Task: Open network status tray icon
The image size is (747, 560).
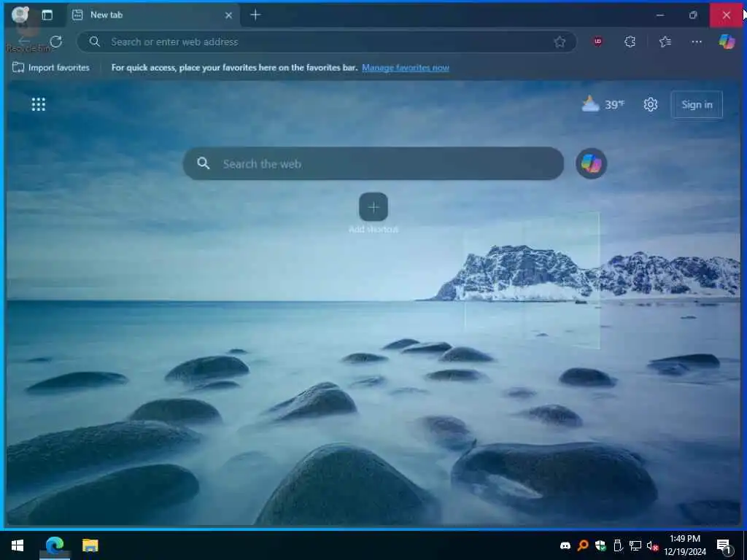Action: (635, 545)
